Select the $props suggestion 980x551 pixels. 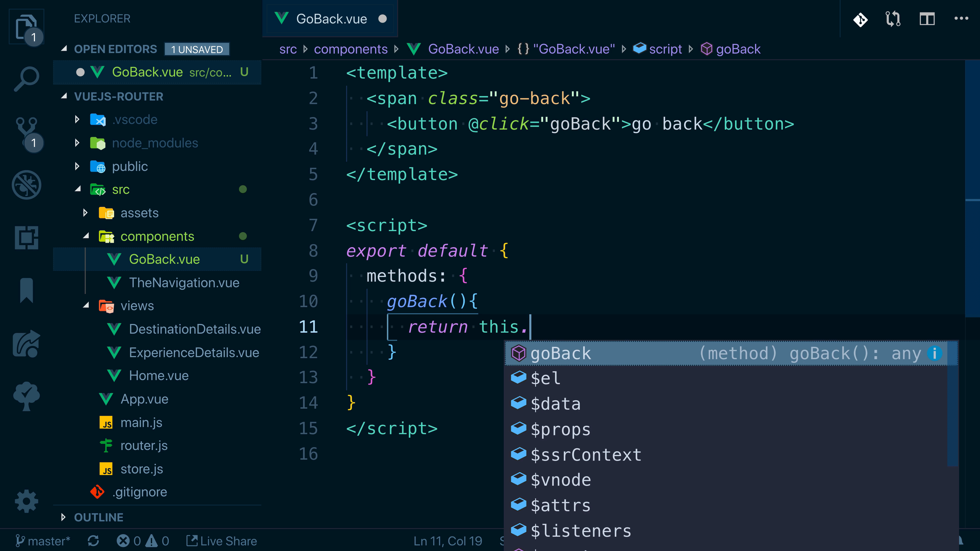726,429
